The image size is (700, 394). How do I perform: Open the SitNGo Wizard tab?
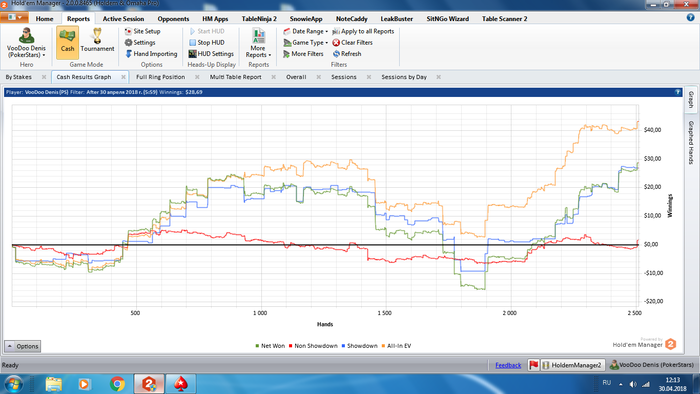coord(447,19)
